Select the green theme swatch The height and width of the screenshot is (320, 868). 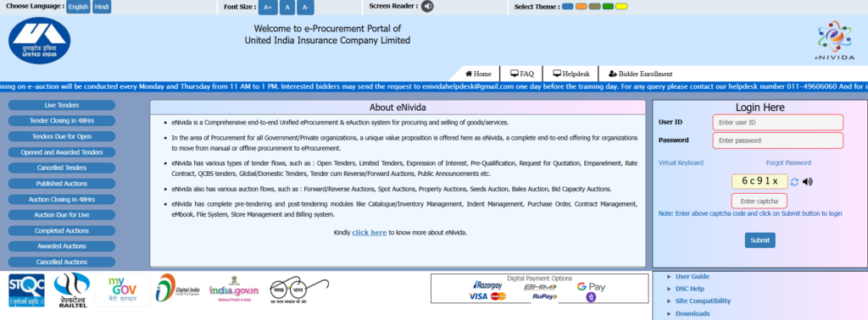(608, 7)
